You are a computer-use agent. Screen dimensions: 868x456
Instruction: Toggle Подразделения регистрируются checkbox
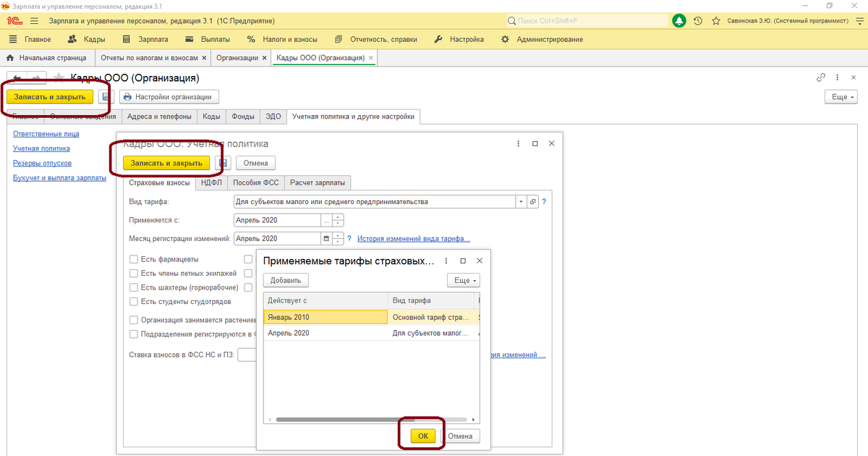(133, 334)
